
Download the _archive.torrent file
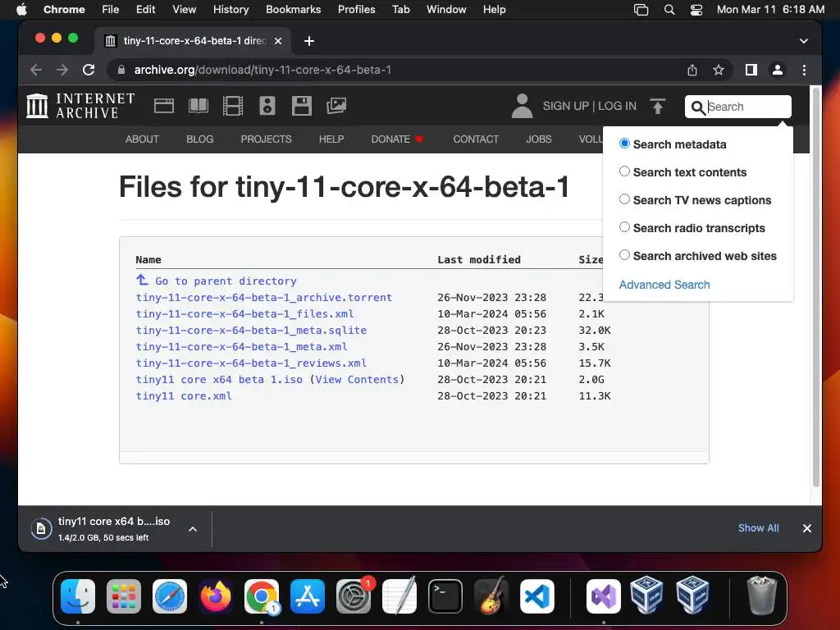click(x=263, y=297)
